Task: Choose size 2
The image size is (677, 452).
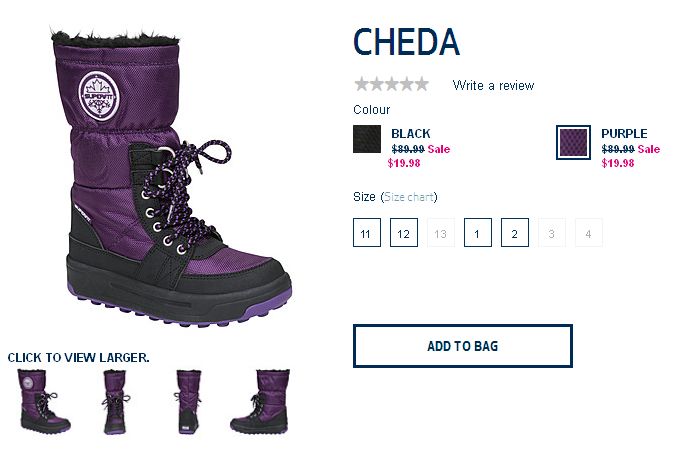Action: (514, 234)
